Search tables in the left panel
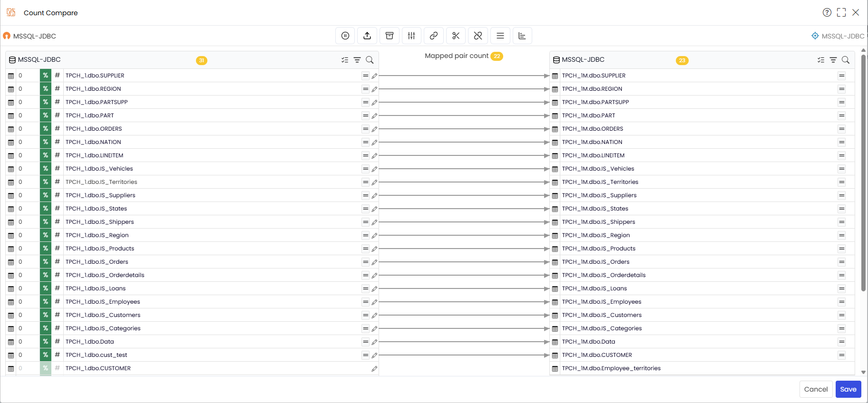The image size is (868, 403). [x=370, y=60]
